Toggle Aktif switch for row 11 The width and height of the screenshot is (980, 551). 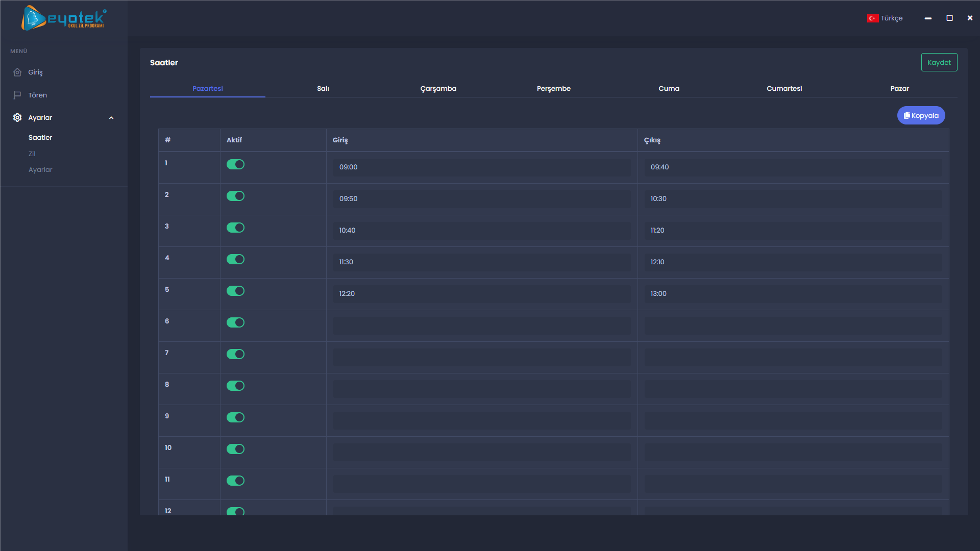(x=235, y=481)
